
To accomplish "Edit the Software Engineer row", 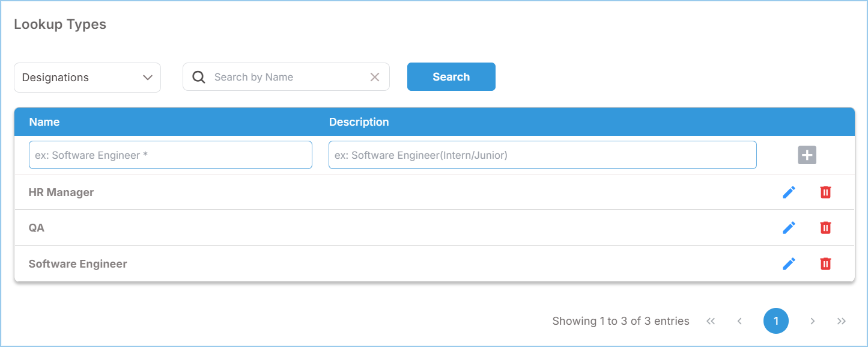I will coord(789,264).
